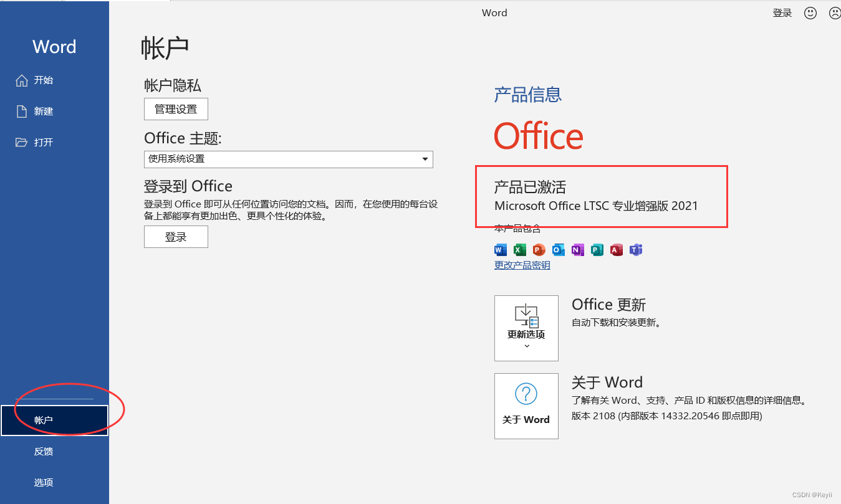The width and height of the screenshot is (841, 504).
Task: Click the New document (新建) icon
Action: click(x=22, y=112)
